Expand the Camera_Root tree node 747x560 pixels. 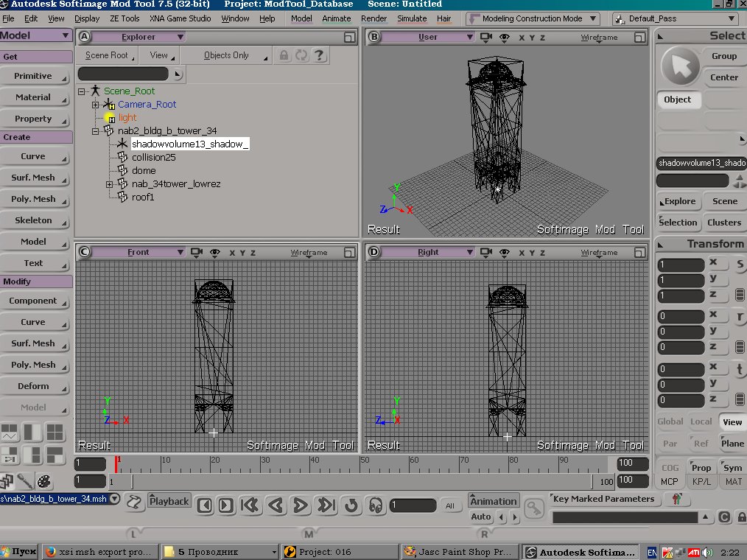click(x=95, y=105)
